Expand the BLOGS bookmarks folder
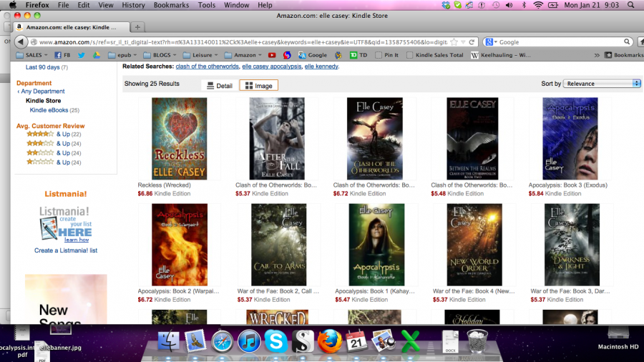This screenshot has width=644, height=362. 160,55
